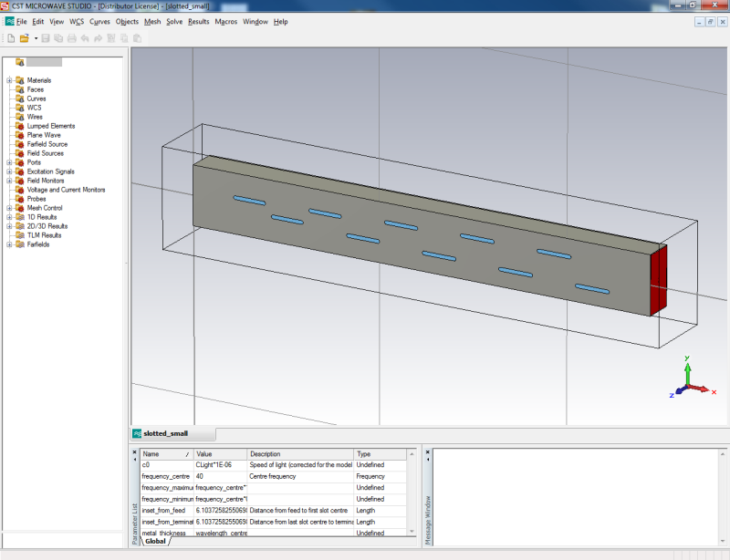This screenshot has width=730, height=560.
Task: Click the frequency_centre value cell showing 40
Action: click(x=220, y=476)
